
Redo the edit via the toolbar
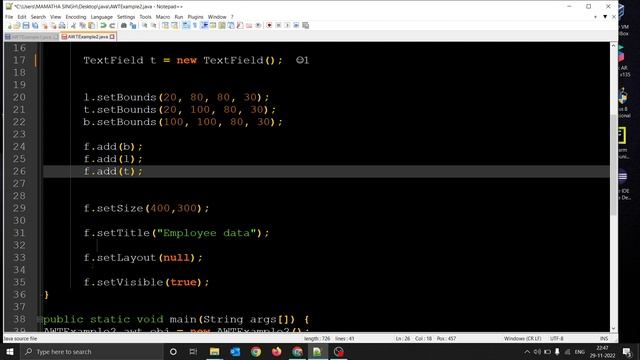click(112, 25)
